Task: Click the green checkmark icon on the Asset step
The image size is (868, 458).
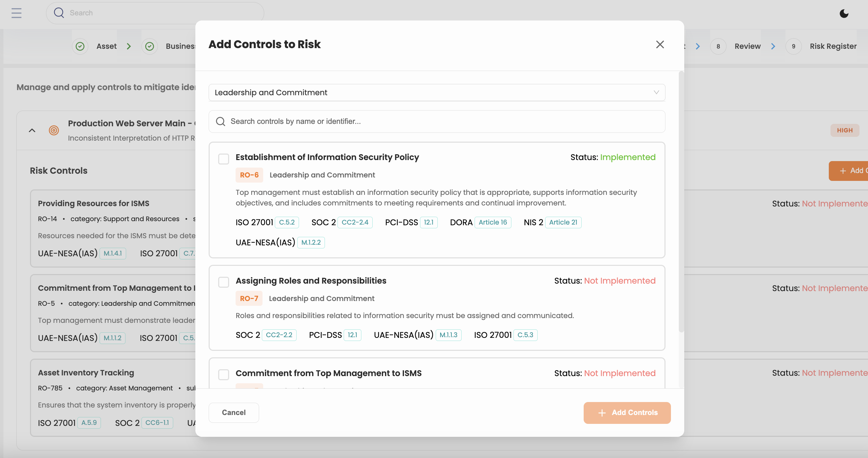Action: click(80, 46)
